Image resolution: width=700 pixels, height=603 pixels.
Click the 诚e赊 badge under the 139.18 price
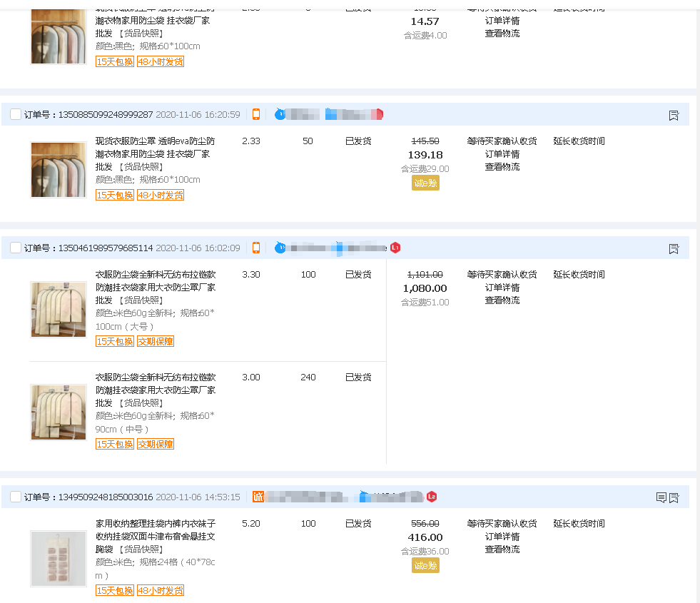tap(425, 183)
